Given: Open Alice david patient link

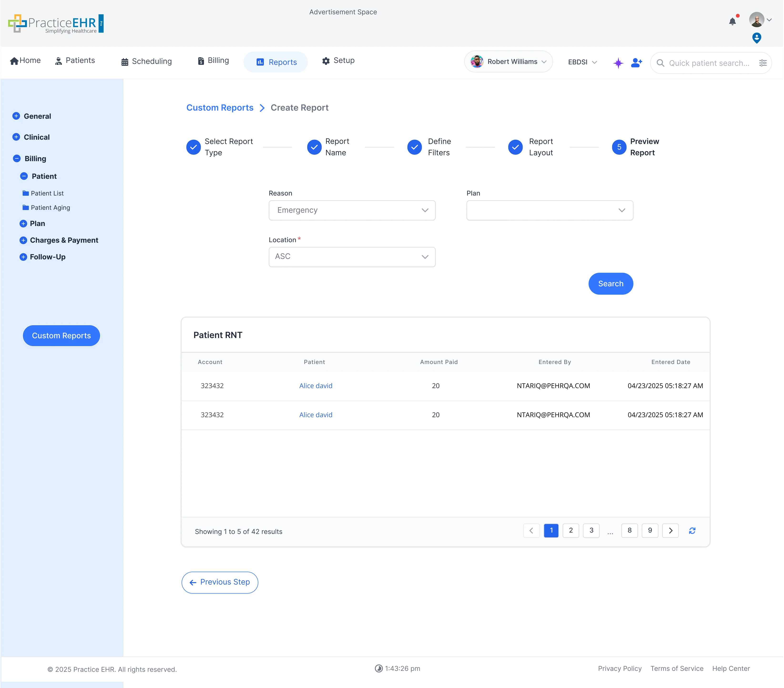Looking at the screenshot, I should [x=315, y=386].
